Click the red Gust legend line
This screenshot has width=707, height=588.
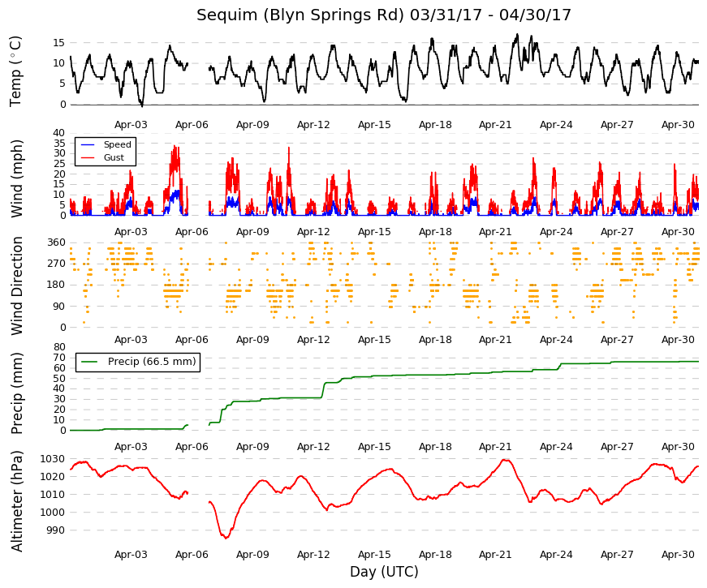coord(88,157)
